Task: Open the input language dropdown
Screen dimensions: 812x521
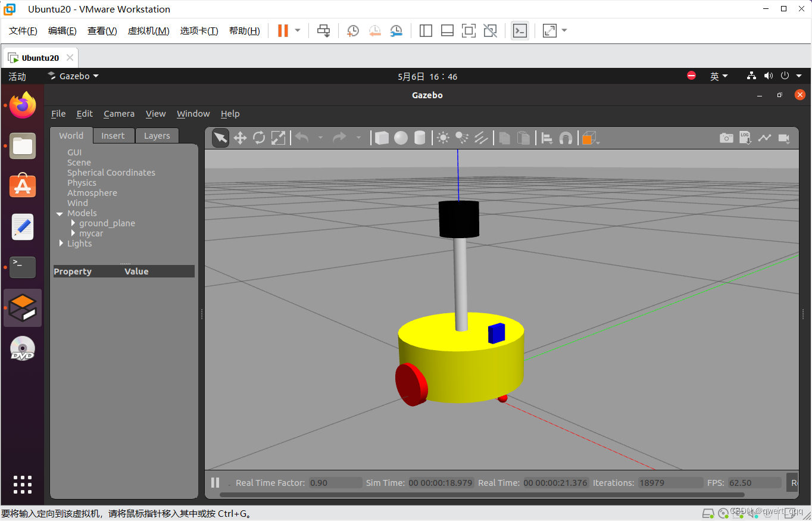Action: (719, 76)
